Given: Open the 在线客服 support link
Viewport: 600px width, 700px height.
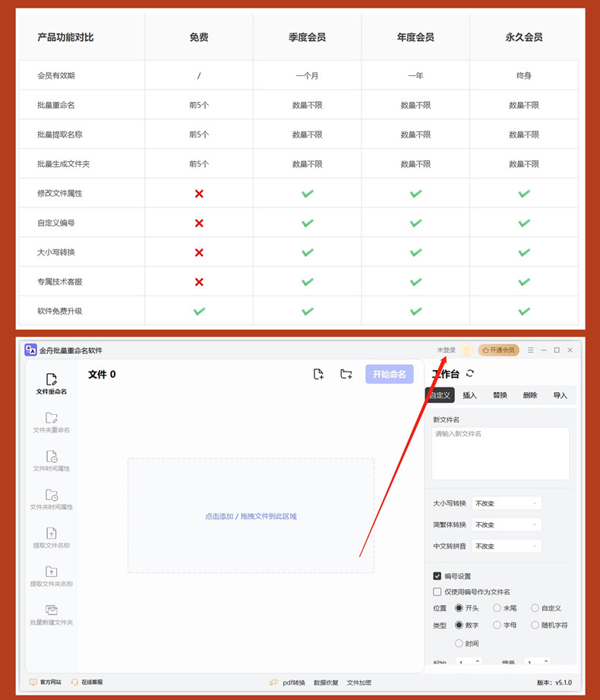Looking at the screenshot, I should click(87, 683).
